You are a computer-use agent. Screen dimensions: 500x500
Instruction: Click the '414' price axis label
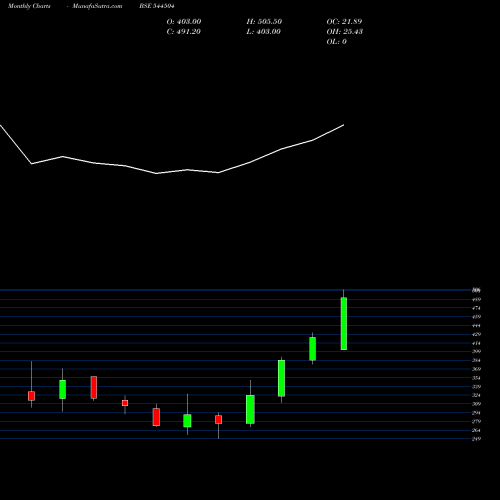coord(476,343)
